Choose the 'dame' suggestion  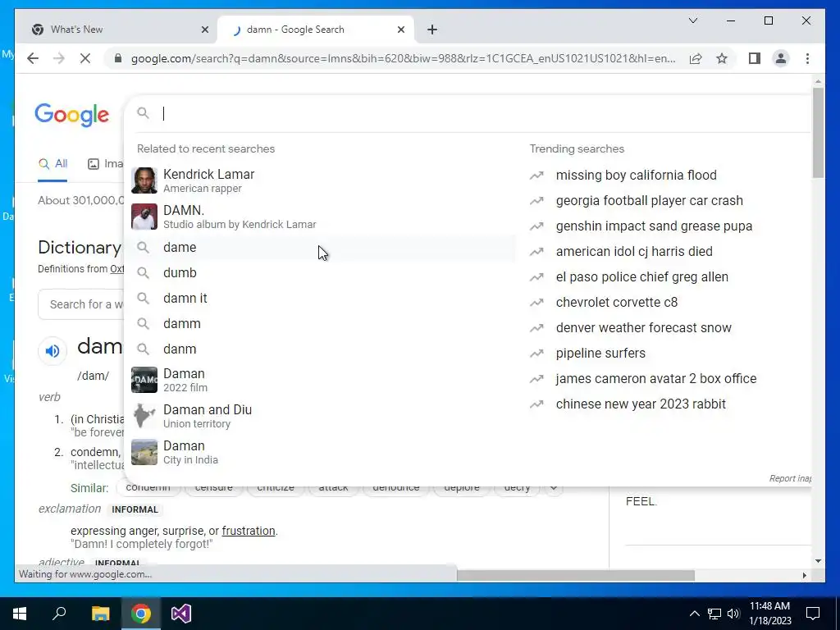click(322, 247)
